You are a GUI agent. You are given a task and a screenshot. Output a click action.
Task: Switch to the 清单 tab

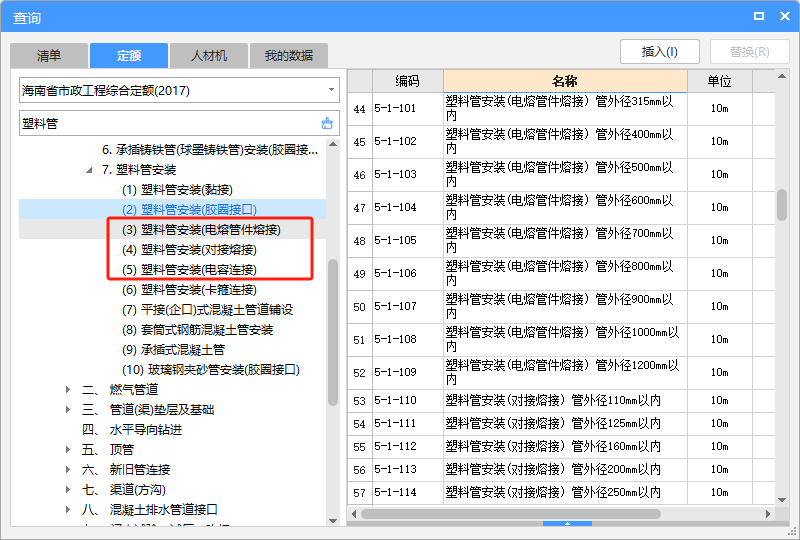[49, 56]
